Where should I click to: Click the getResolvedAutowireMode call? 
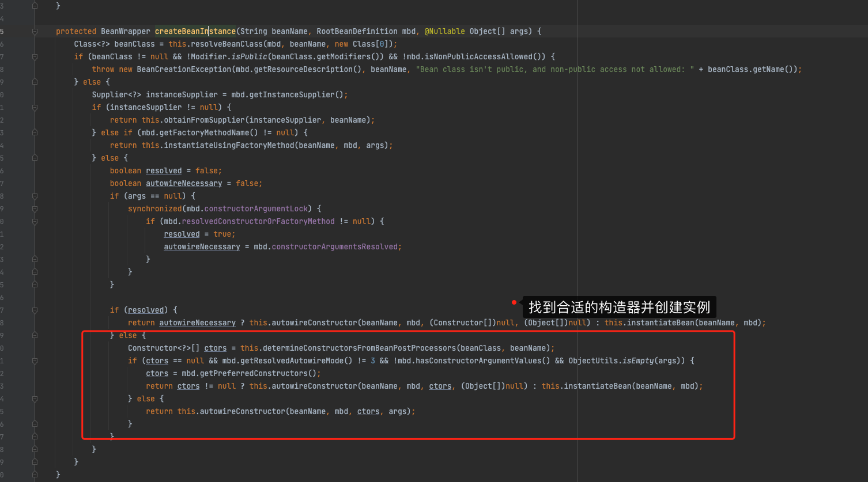(x=296, y=361)
